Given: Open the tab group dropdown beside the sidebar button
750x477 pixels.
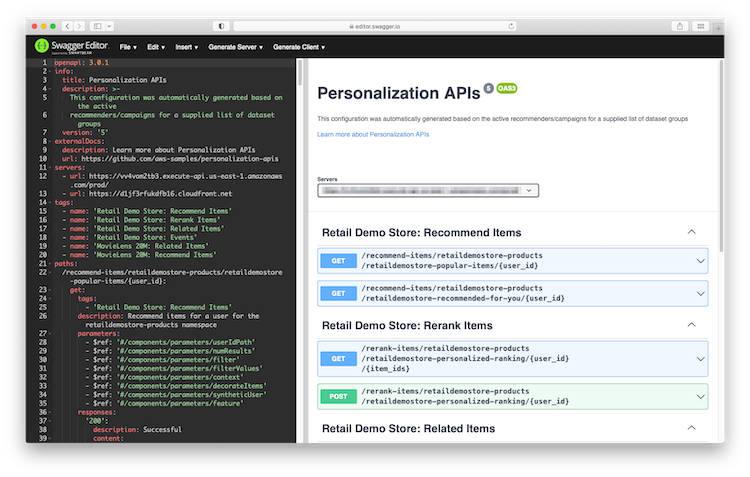Looking at the screenshot, I should pyautogui.click(x=110, y=26).
